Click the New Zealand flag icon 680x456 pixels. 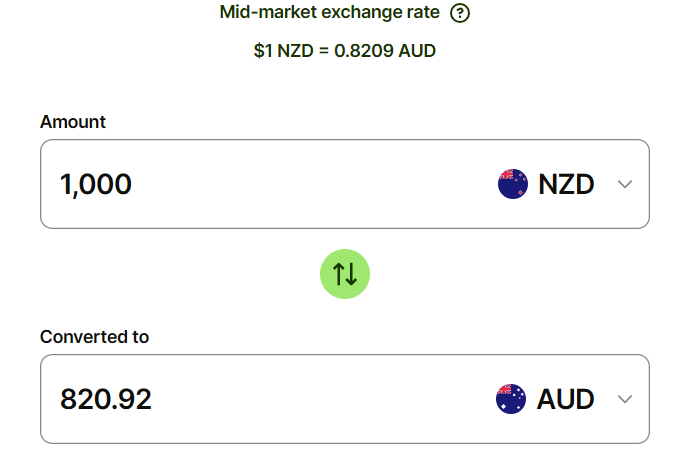pos(512,184)
